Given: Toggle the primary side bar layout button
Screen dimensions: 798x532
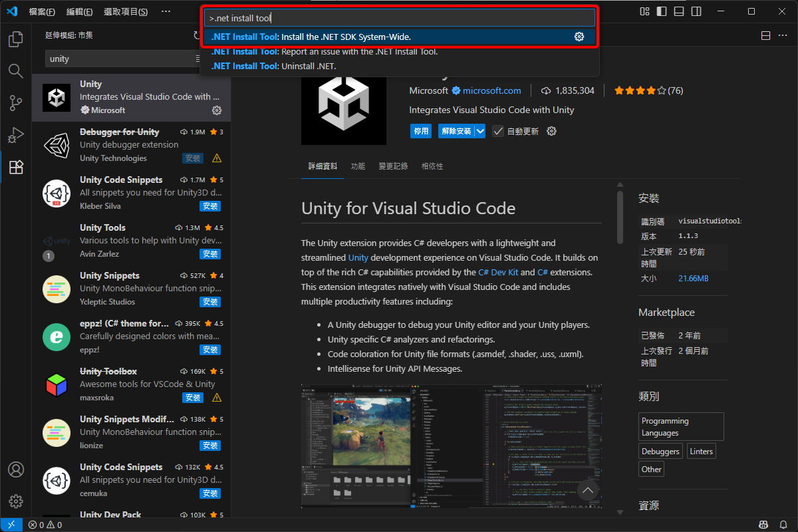Looking at the screenshot, I should (x=662, y=11).
